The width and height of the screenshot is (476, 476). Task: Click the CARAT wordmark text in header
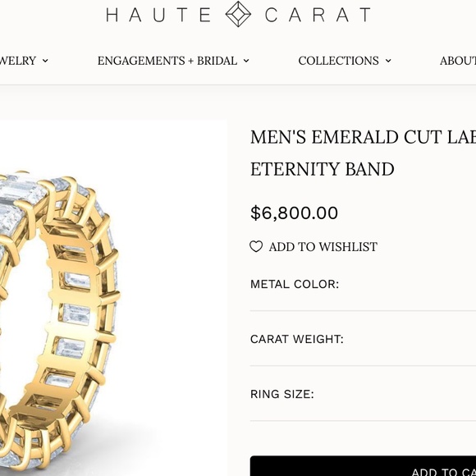(x=318, y=15)
